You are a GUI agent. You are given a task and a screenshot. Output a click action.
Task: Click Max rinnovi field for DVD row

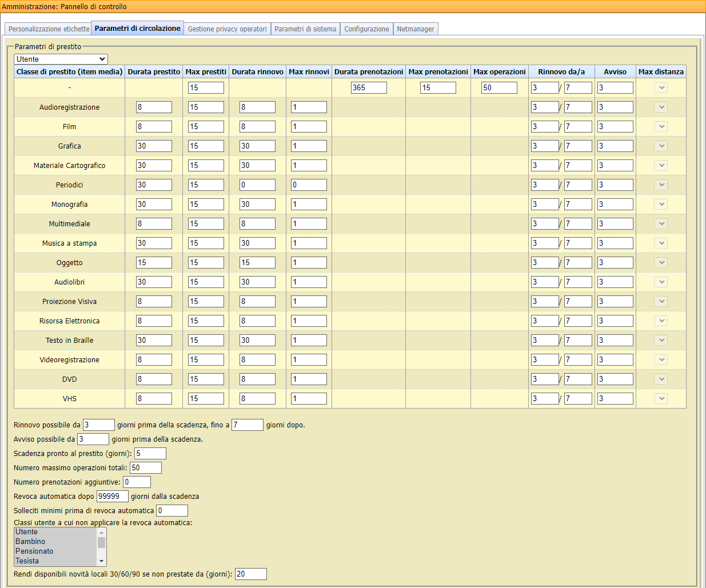(309, 379)
